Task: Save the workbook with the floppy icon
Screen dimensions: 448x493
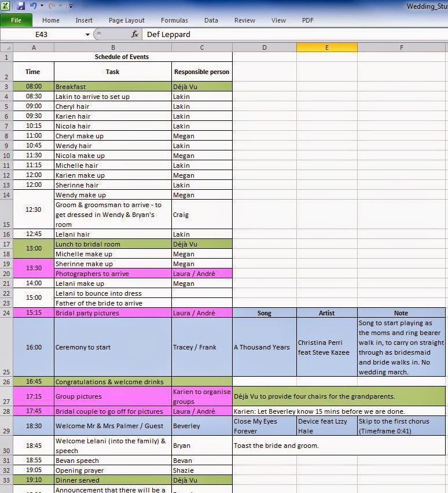Action: 21,5
